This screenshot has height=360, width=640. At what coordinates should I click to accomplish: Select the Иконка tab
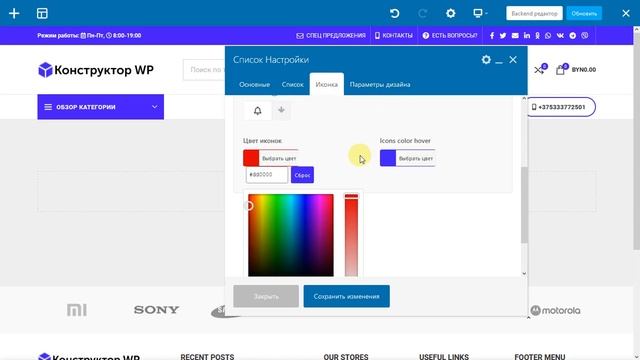(327, 84)
